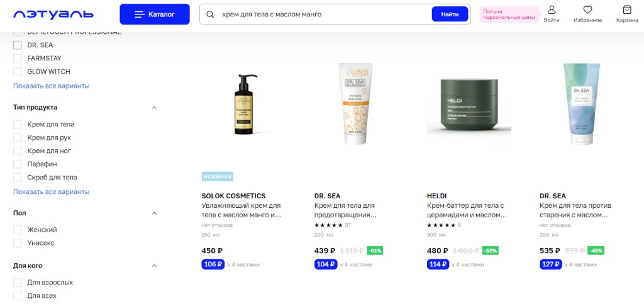This screenshot has width=644, height=306.
Task: Enable the Крем для тела filter
Action: click(x=18, y=124)
